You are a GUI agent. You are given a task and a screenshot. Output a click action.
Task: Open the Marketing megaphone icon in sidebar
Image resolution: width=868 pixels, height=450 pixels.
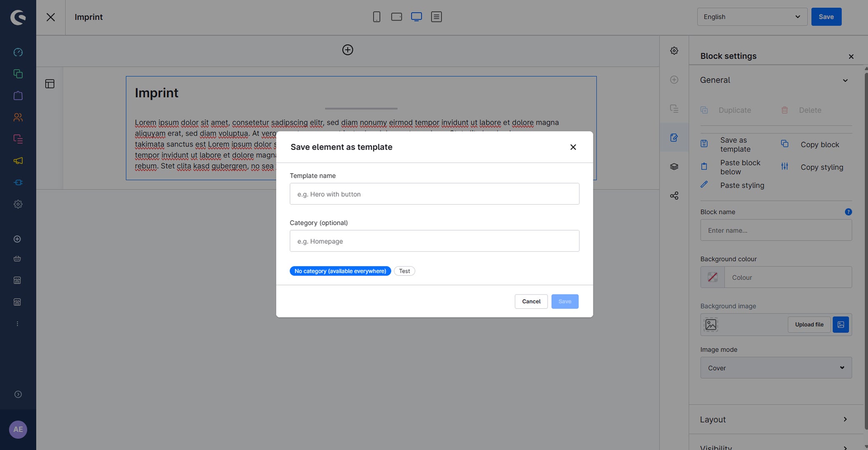18,160
